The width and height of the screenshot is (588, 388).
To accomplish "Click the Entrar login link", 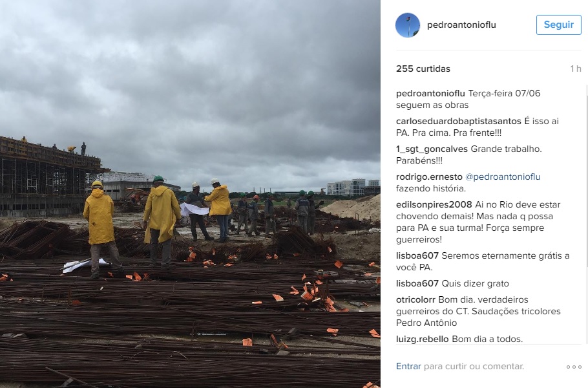I will tap(408, 366).
